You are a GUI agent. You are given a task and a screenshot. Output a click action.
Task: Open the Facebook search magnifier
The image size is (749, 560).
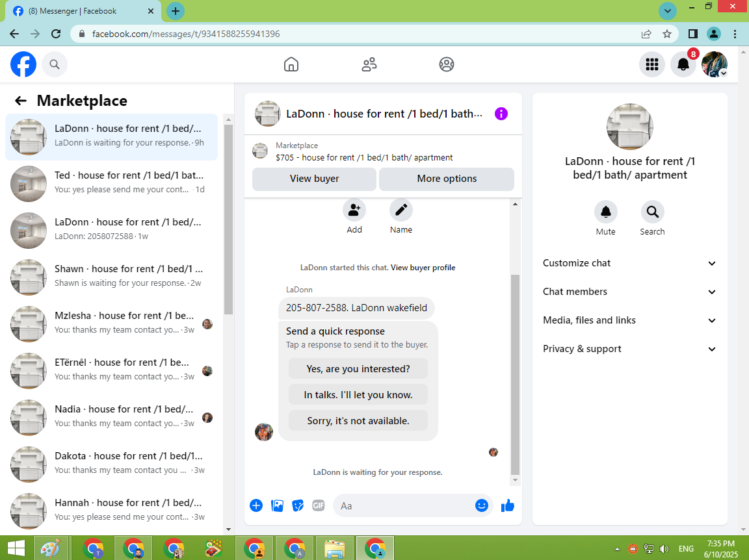pos(55,64)
